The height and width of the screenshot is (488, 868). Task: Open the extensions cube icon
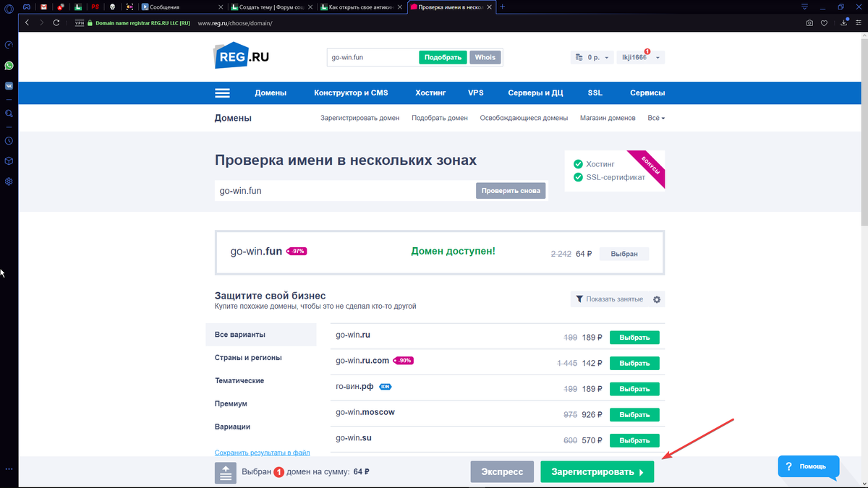9,161
